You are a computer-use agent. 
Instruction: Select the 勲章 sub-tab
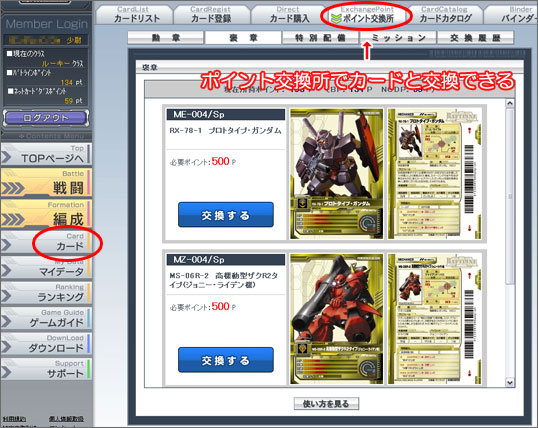coord(166,38)
